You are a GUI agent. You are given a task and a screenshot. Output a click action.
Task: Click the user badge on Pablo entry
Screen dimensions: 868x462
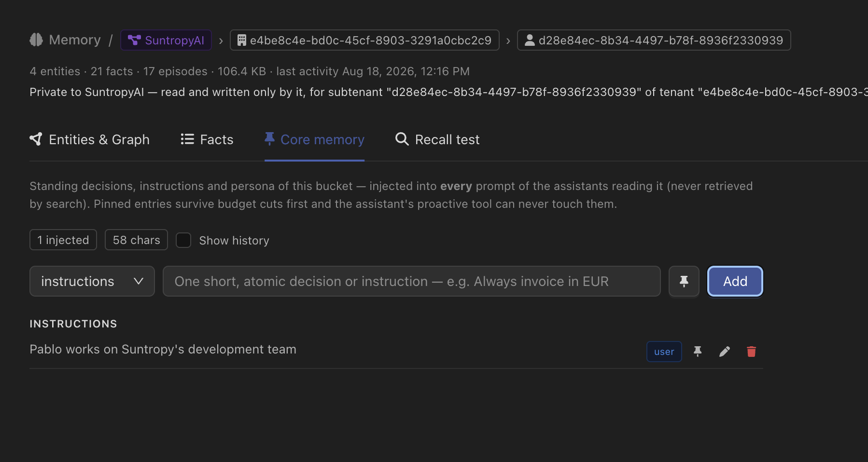tap(664, 352)
